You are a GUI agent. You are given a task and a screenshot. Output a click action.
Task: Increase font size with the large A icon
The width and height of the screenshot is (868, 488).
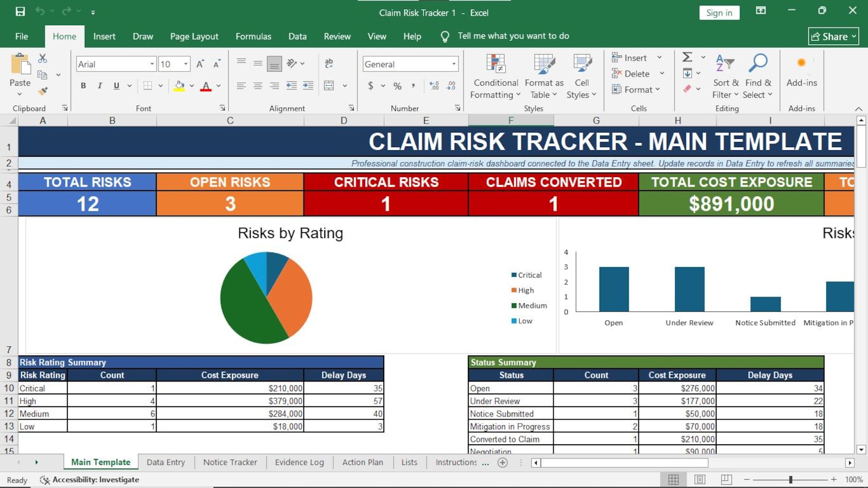[200, 64]
